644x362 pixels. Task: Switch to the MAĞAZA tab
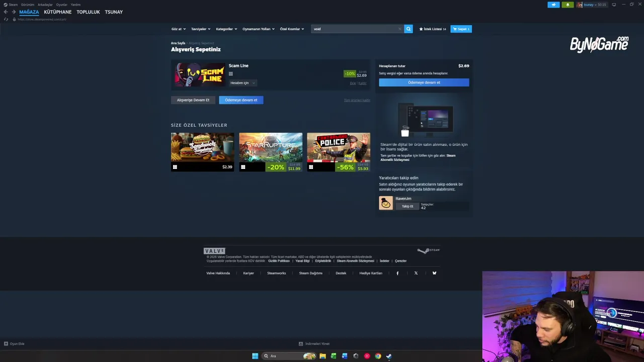coord(29,12)
